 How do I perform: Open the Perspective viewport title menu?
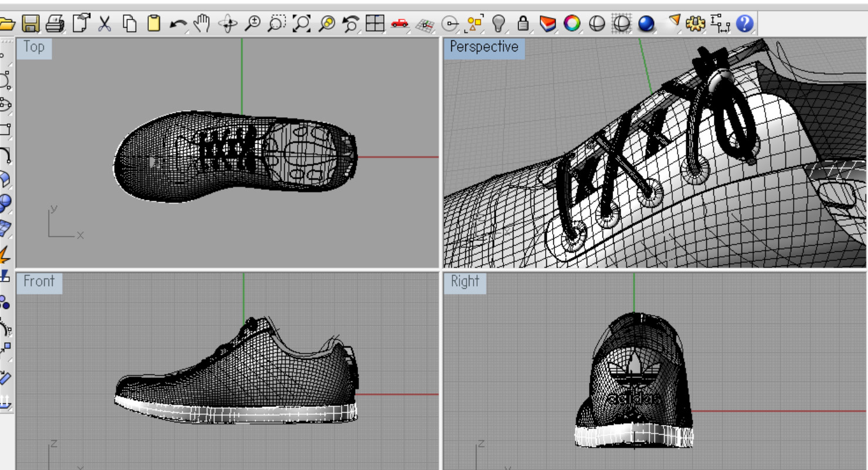pyautogui.click(x=484, y=47)
